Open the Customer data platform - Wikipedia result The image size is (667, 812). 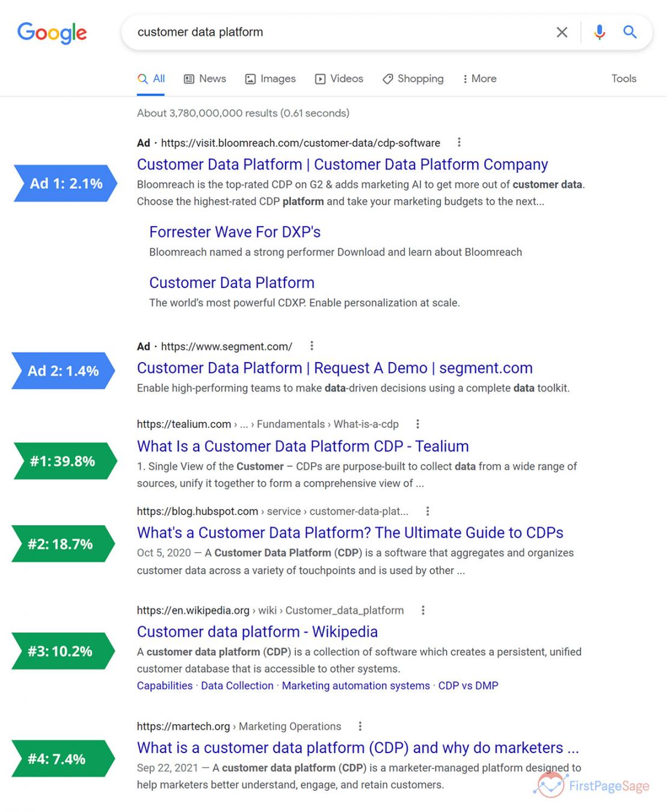click(x=257, y=632)
